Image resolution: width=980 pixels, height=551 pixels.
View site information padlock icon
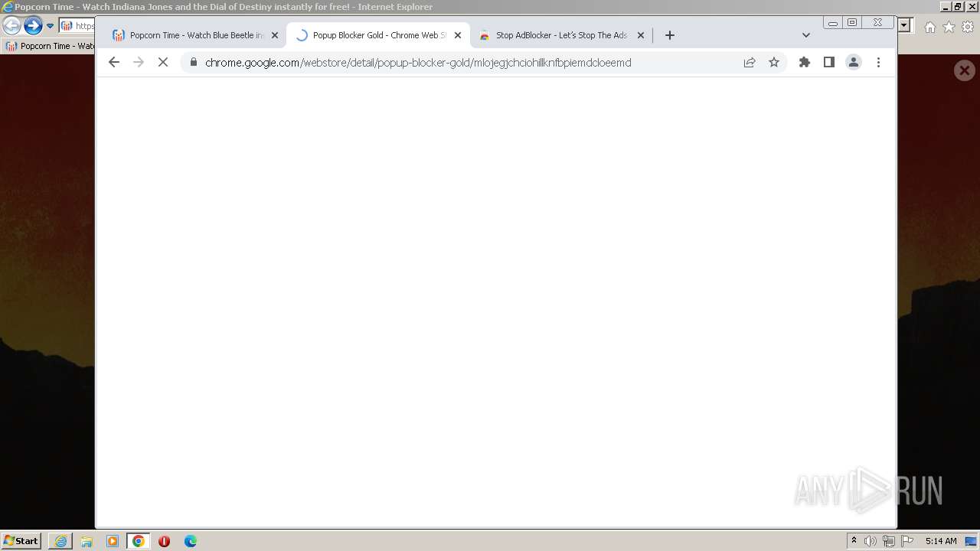click(x=194, y=63)
